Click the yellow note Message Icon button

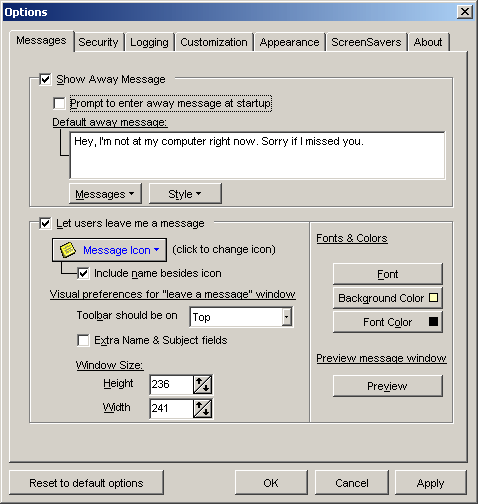[109, 250]
